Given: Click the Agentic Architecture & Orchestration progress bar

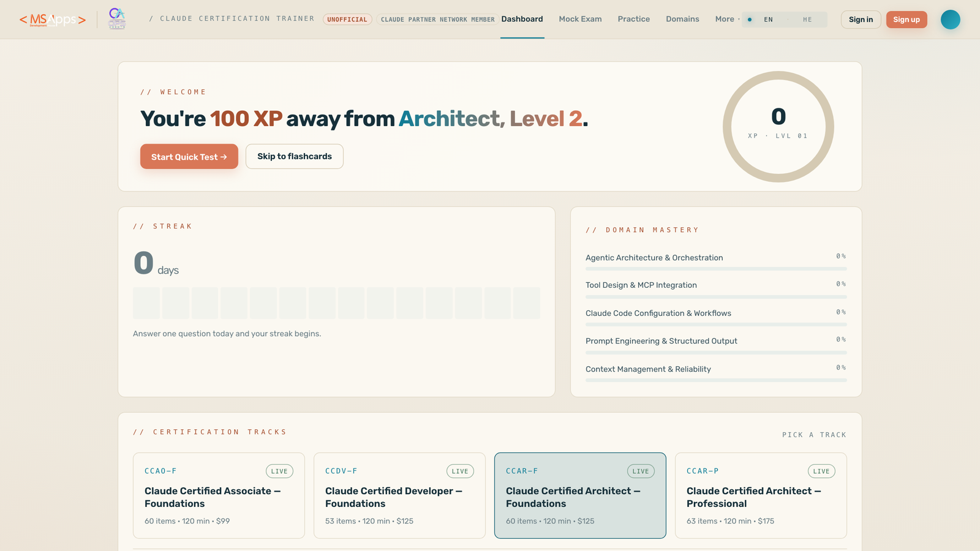Looking at the screenshot, I should click(716, 269).
